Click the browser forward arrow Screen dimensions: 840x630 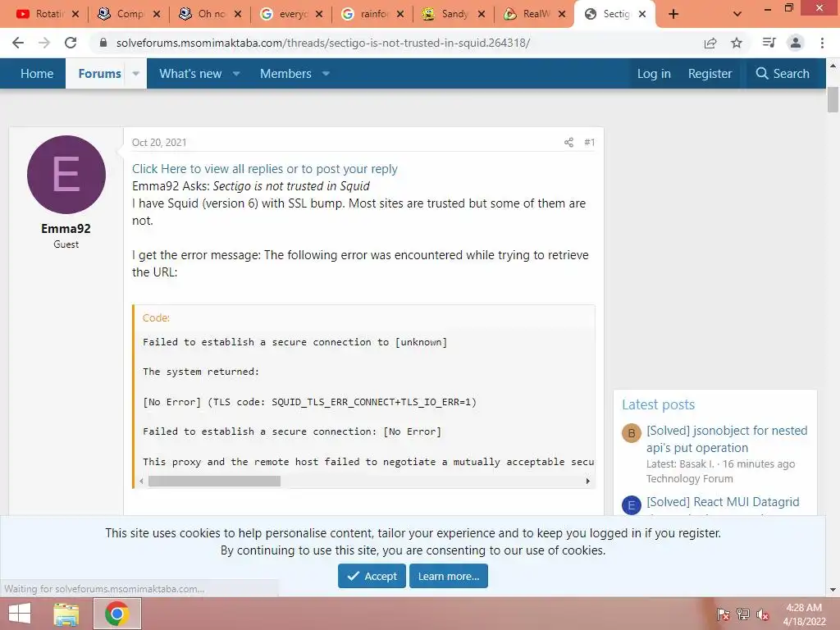(x=44, y=43)
